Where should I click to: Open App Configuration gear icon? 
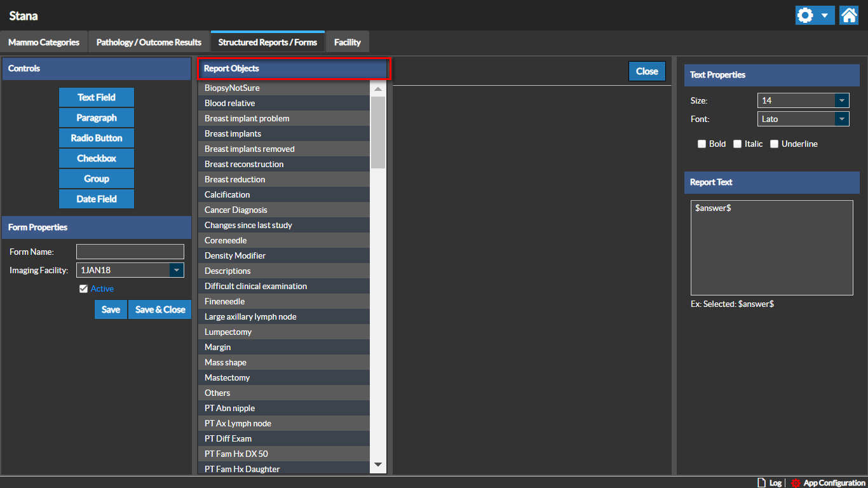[x=796, y=483]
